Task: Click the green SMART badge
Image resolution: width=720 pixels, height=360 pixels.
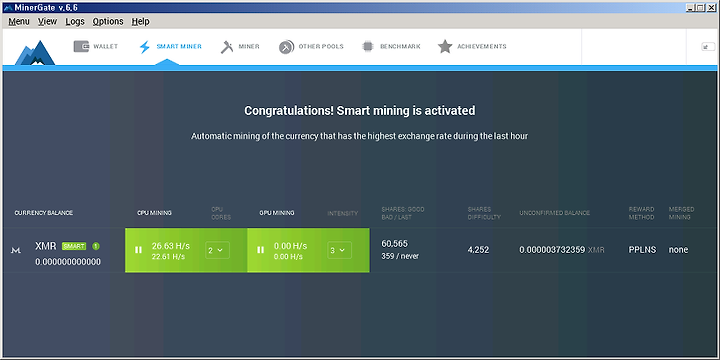Action: pos(74,246)
